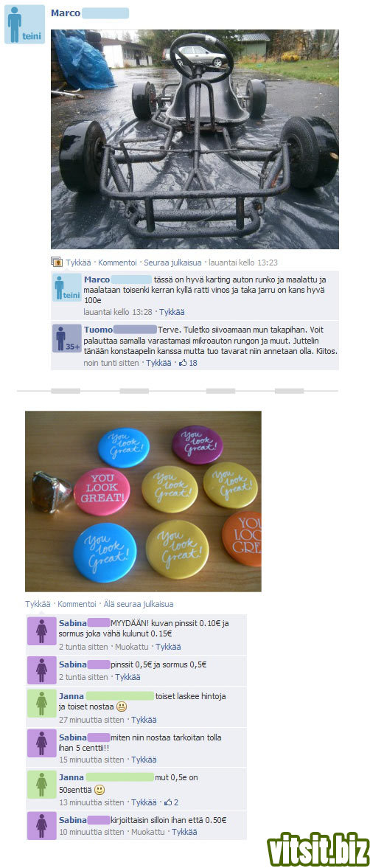370x868 pixels.
Task: Like Tuomo's comment via Tykkää
Action: [x=158, y=363]
